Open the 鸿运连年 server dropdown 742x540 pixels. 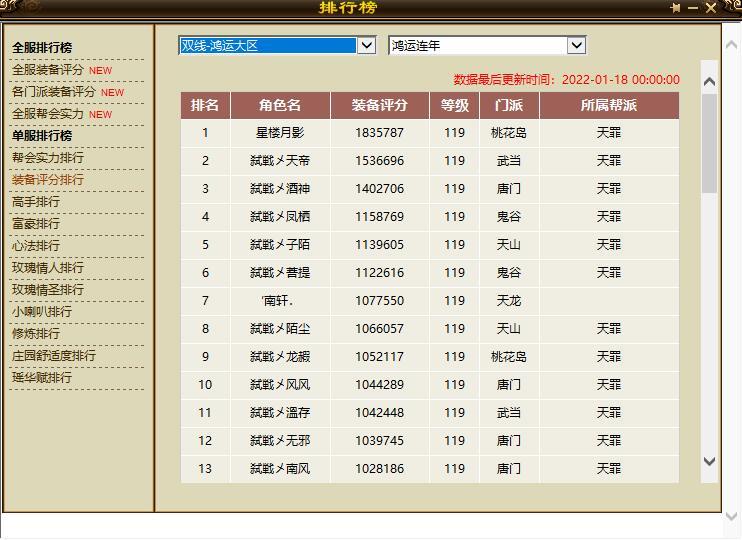576,45
